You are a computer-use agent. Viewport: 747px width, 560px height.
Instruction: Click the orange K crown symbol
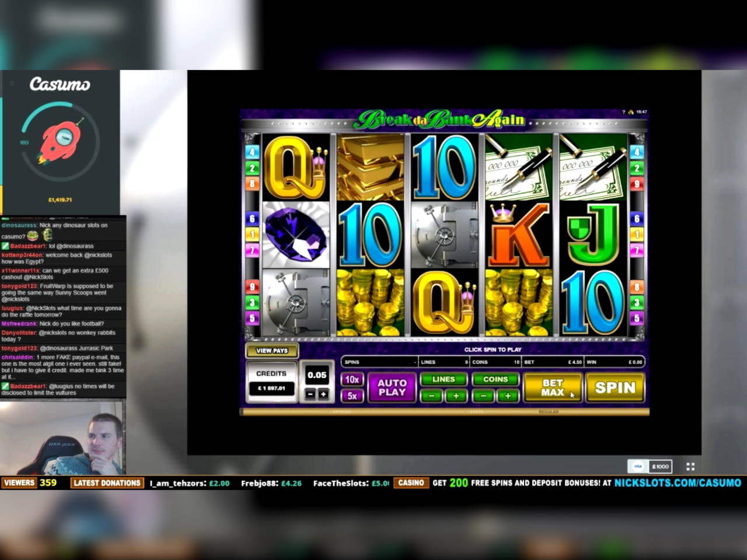[519, 235]
